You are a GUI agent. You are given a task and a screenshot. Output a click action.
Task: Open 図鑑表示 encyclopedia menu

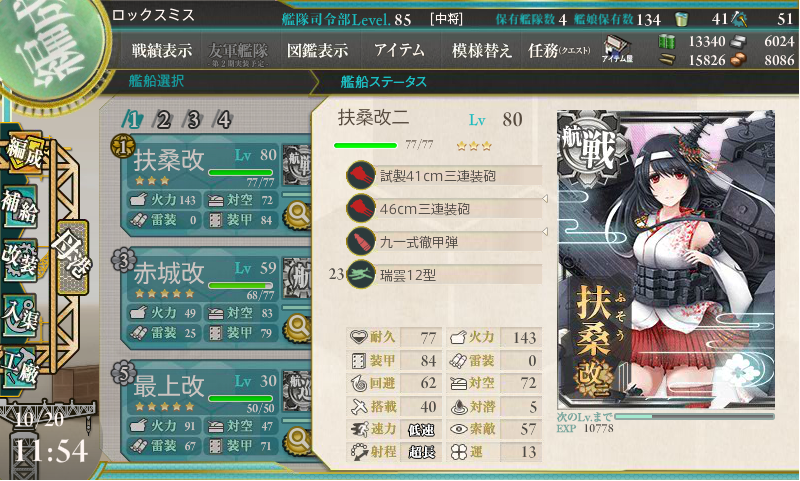tap(317, 50)
